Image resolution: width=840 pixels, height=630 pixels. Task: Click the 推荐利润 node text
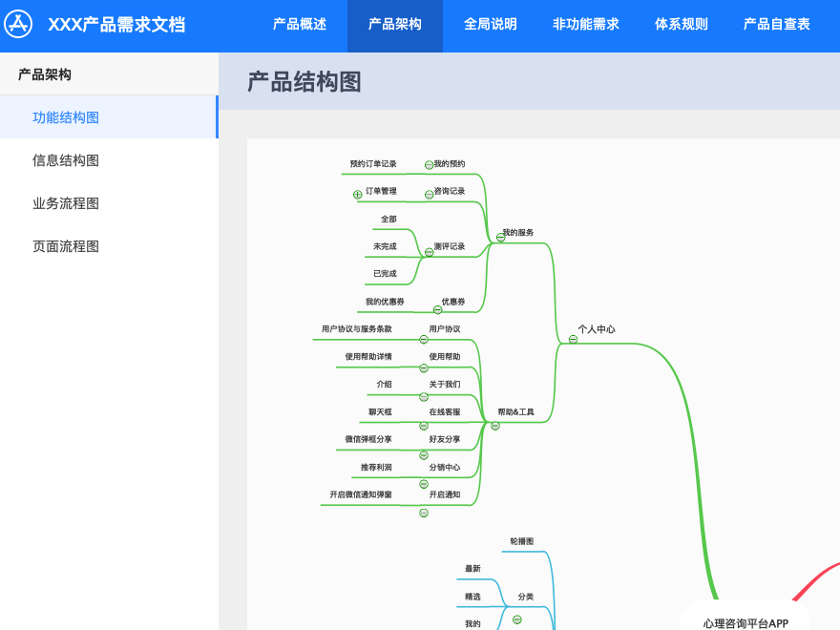click(376, 467)
